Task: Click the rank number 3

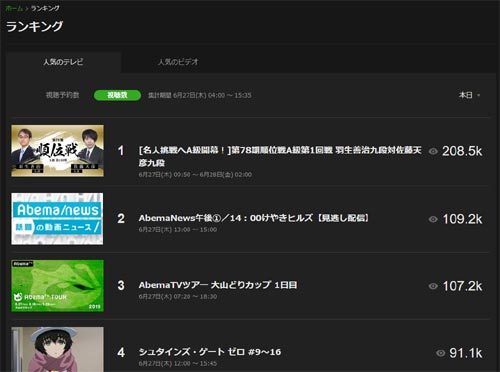Action: [x=121, y=286]
